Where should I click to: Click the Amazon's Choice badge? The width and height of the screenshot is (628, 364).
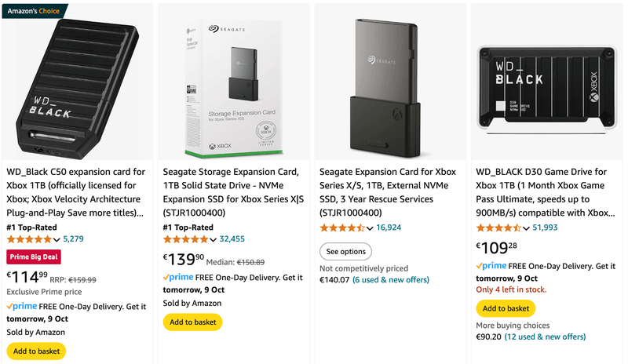pos(35,11)
